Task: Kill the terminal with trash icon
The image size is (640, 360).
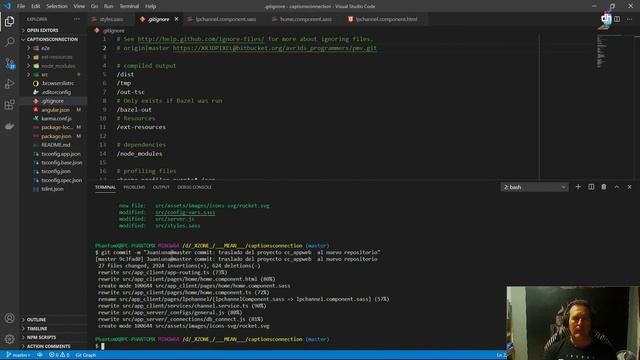Action: (604, 187)
